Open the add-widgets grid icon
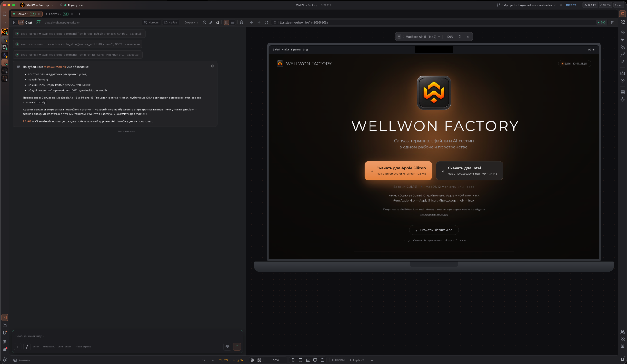 tap(622, 22)
